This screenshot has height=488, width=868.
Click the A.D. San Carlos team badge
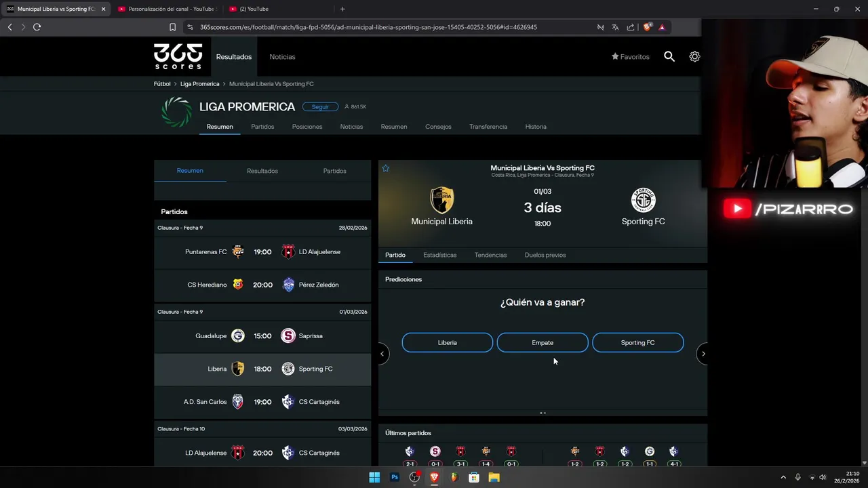pos(238,402)
